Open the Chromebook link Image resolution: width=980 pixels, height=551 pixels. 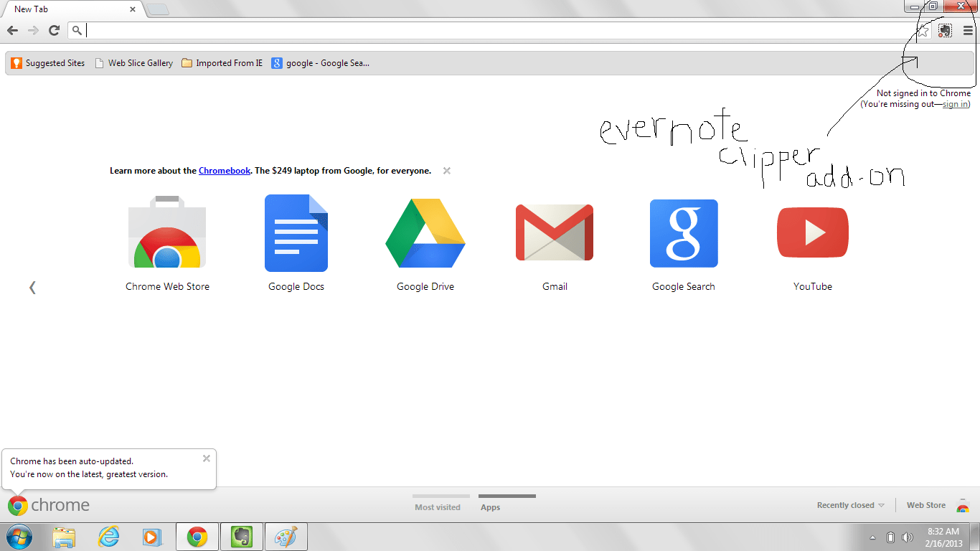[225, 171]
